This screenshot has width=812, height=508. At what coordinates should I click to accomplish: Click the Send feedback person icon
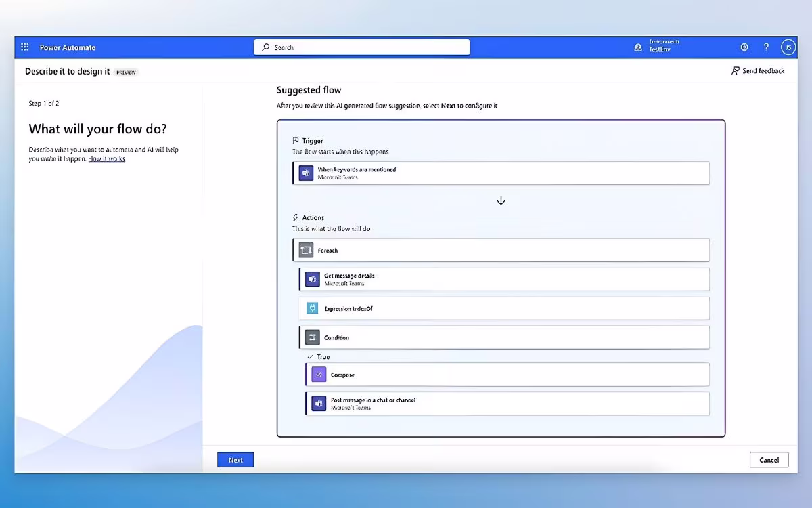[735, 71]
